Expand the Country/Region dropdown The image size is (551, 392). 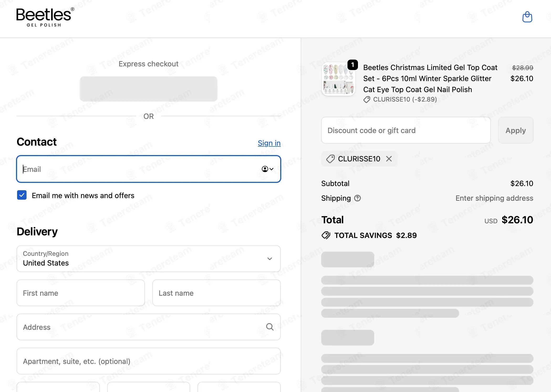click(149, 259)
